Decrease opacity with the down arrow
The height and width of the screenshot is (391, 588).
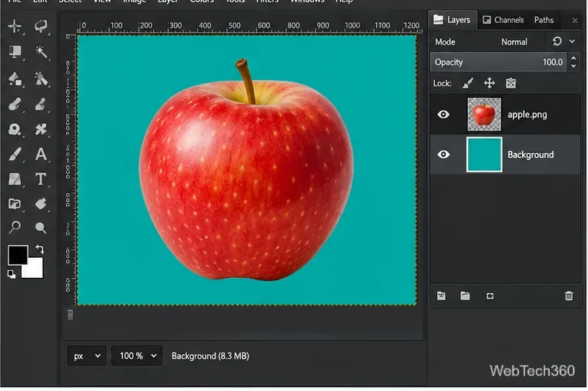point(573,66)
